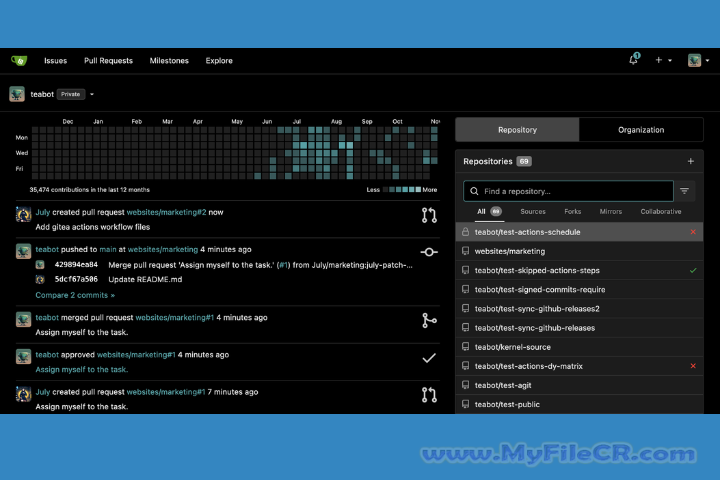The image size is (720, 480).
Task: Filter repositories by Forks
Action: coord(572,212)
